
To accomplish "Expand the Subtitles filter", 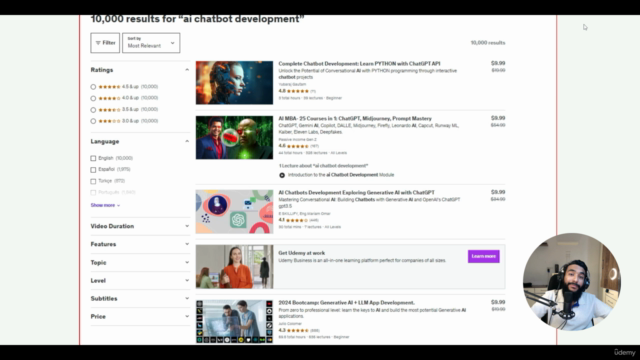I will (x=140, y=298).
